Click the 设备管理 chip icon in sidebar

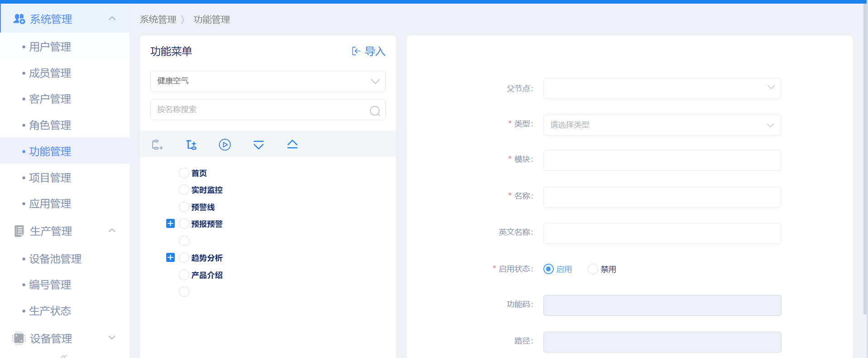pos(19,338)
